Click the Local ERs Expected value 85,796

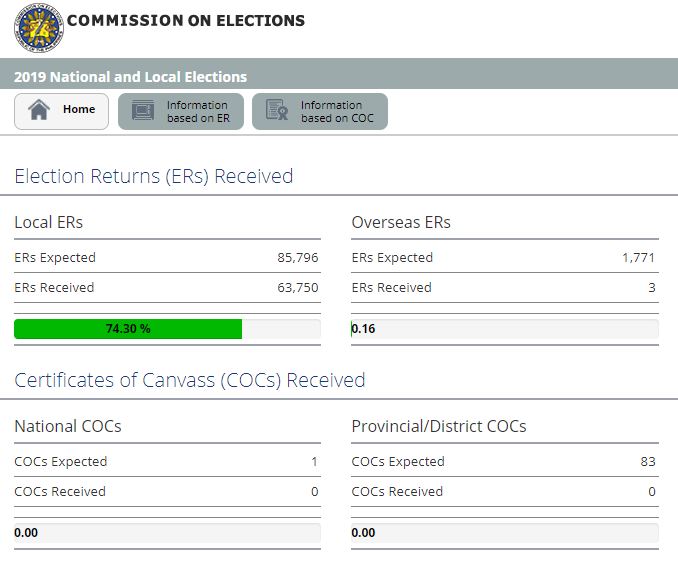pos(298,258)
